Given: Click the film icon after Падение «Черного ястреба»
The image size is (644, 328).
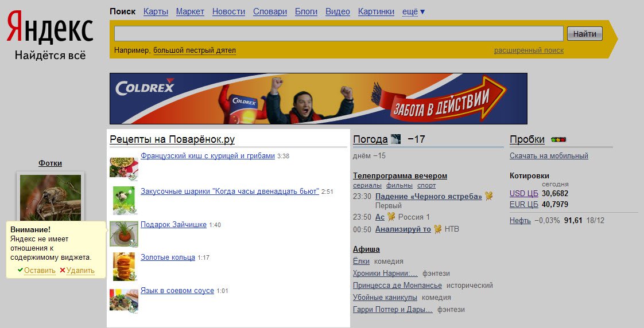Looking at the screenshot, I should click(488, 196).
